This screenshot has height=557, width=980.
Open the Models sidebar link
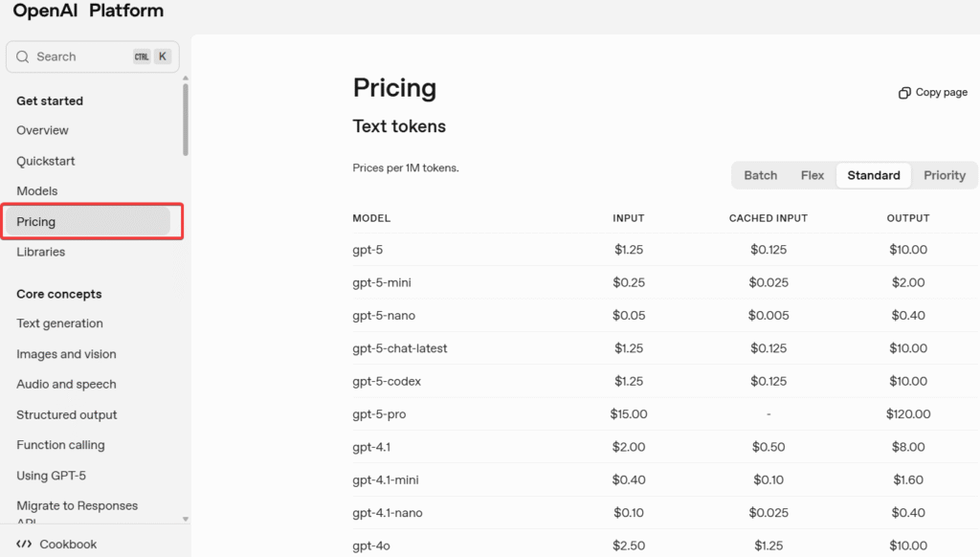(37, 191)
